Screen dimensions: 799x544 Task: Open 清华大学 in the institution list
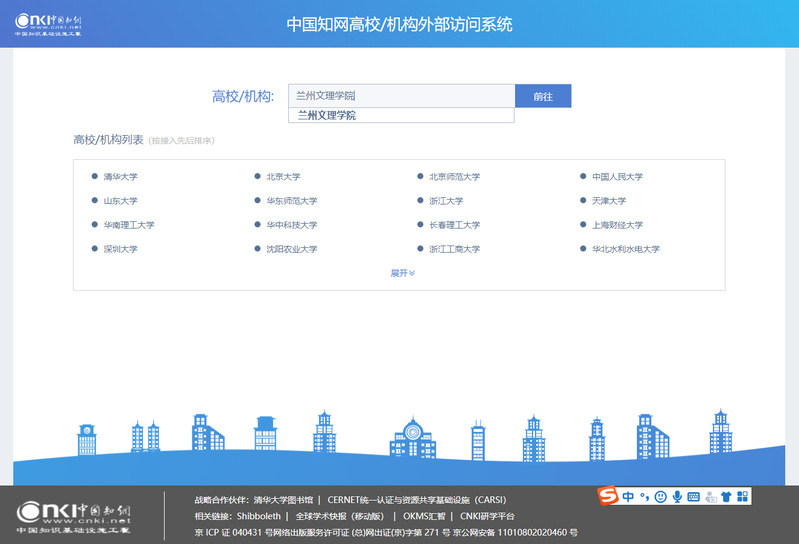click(120, 177)
